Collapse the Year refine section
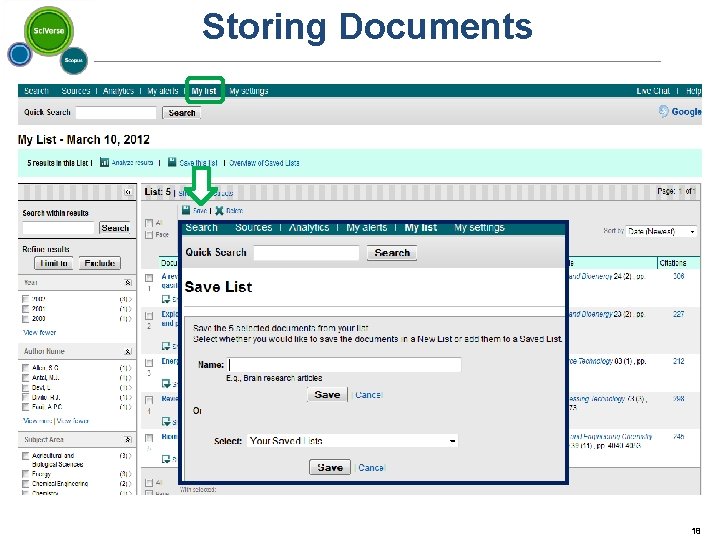This screenshot has height=540, width=720. click(128, 282)
